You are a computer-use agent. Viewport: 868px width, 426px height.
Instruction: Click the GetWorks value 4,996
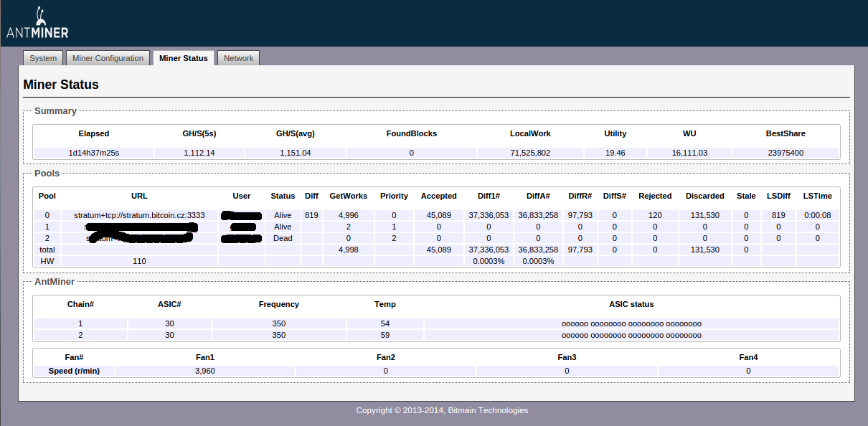click(348, 215)
